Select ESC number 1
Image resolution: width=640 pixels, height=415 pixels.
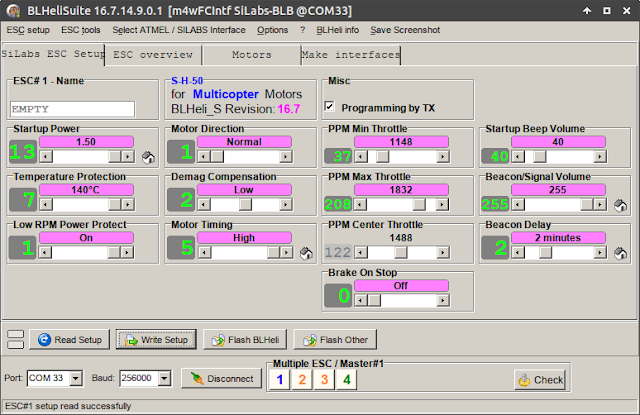point(280,379)
